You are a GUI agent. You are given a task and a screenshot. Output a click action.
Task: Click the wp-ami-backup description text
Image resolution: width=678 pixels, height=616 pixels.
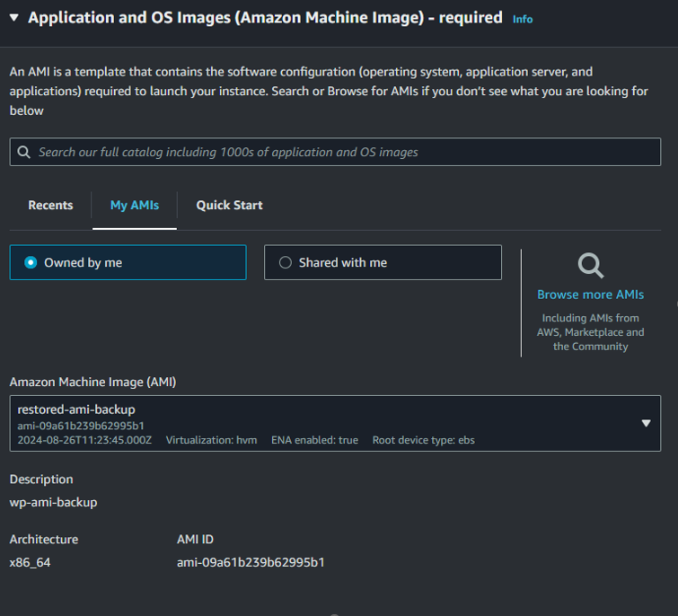click(53, 502)
